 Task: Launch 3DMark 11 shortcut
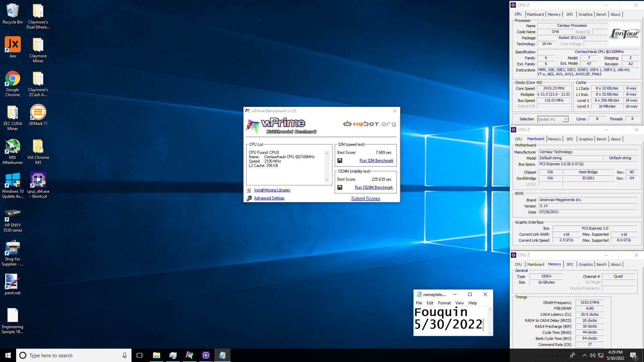coord(38,115)
